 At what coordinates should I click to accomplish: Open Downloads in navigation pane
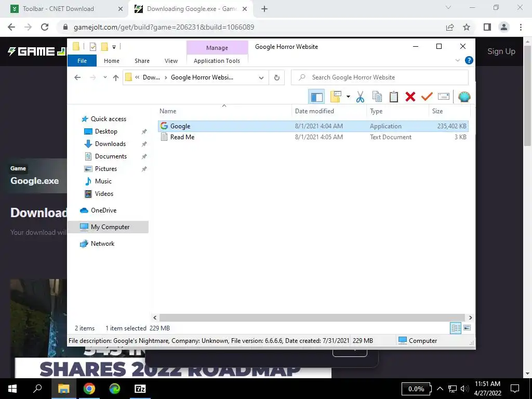pos(110,144)
